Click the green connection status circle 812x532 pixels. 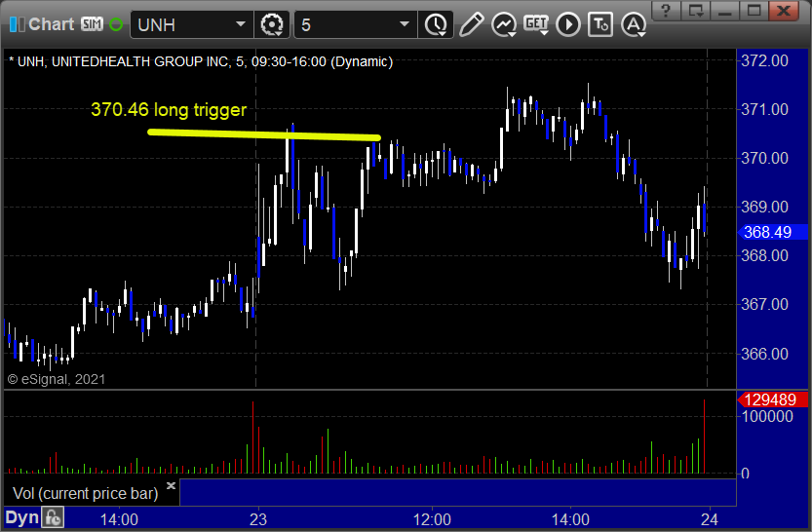click(x=117, y=24)
